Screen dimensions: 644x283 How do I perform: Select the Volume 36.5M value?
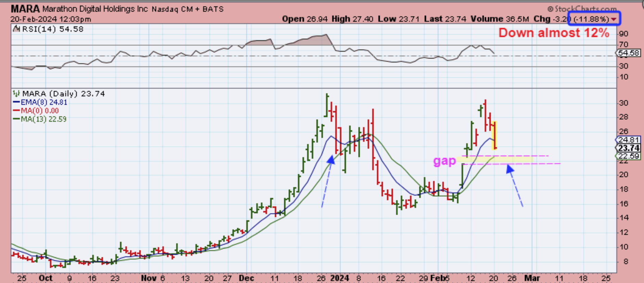(500, 19)
